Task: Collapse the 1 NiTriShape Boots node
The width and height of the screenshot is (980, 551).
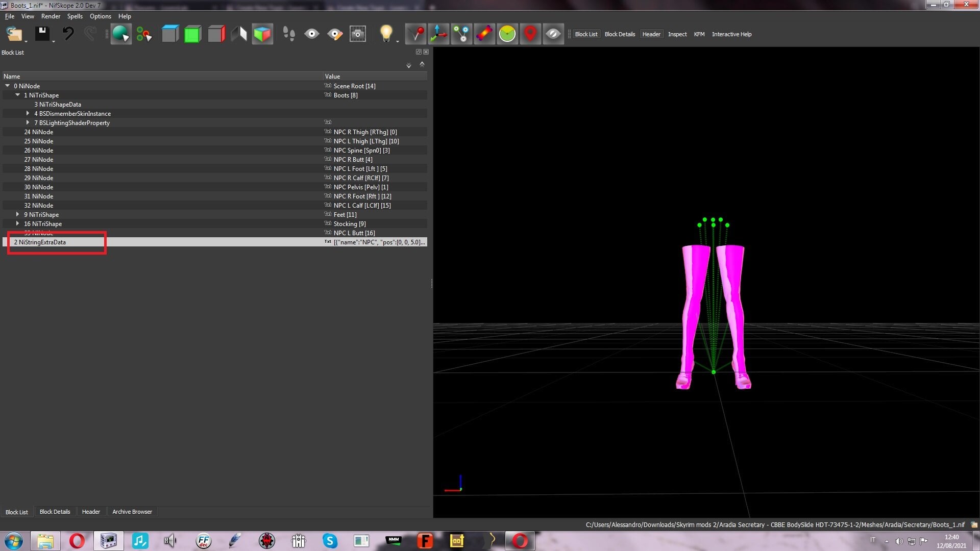Action: click(x=18, y=95)
